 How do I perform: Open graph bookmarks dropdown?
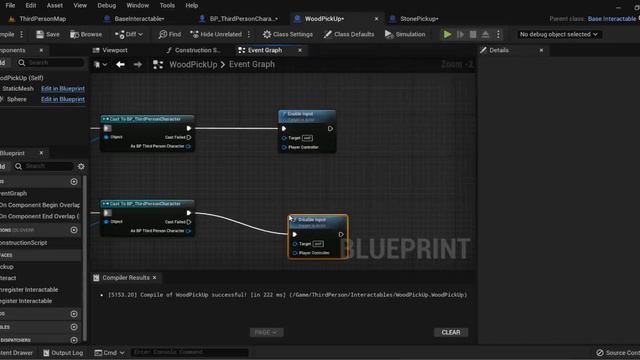coord(100,64)
